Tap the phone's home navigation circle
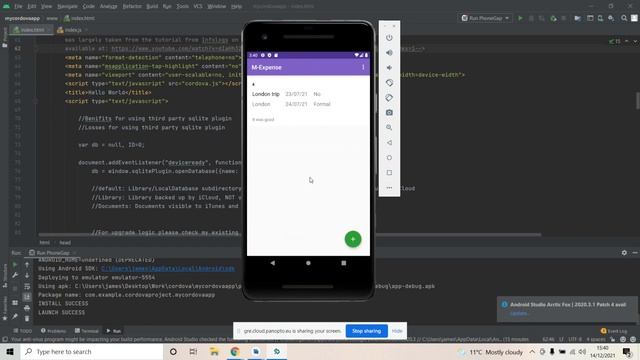This screenshot has width=640, height=360. (308, 263)
